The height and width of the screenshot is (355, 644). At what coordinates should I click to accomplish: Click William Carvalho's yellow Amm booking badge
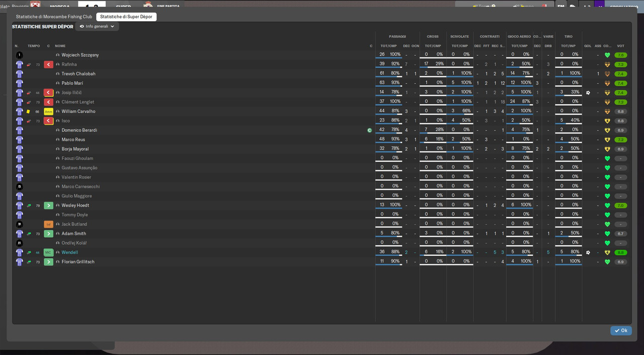pos(48,111)
